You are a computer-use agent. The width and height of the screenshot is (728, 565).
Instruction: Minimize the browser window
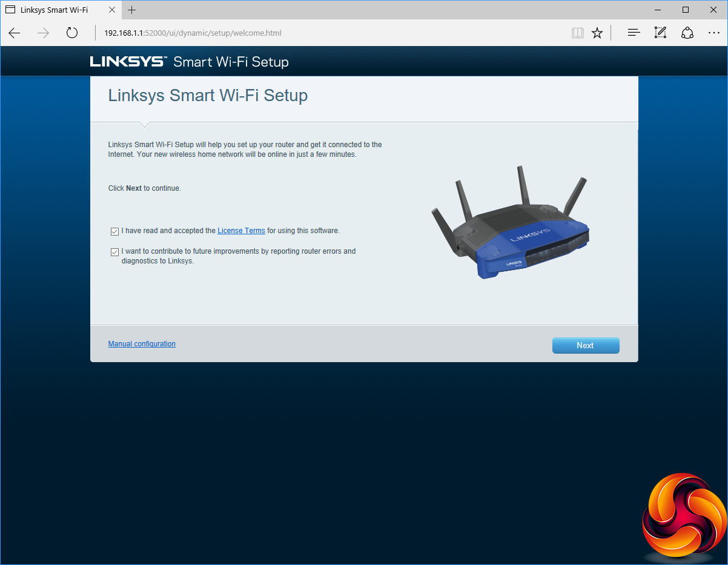pos(658,10)
